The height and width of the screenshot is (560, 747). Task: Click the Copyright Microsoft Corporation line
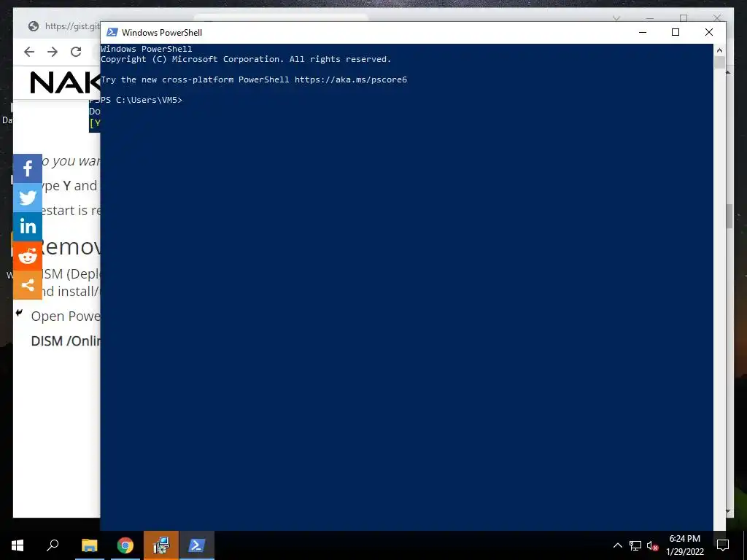246,60
